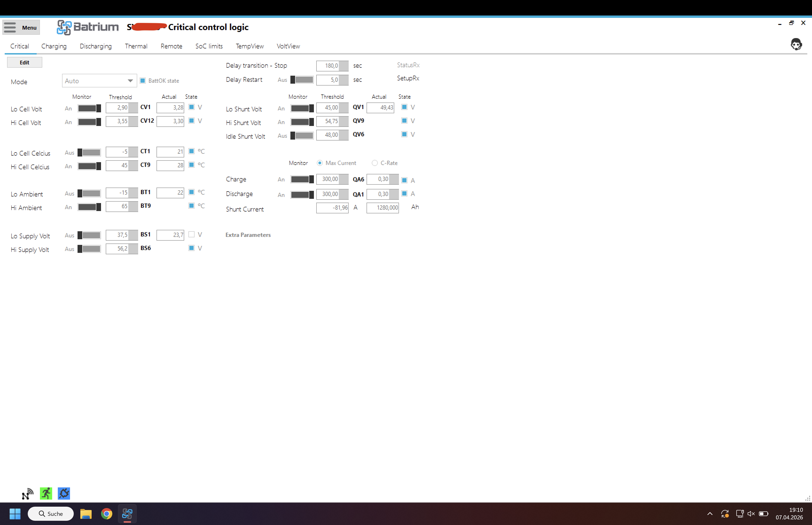Open File Explorer from the taskbar

[86, 513]
